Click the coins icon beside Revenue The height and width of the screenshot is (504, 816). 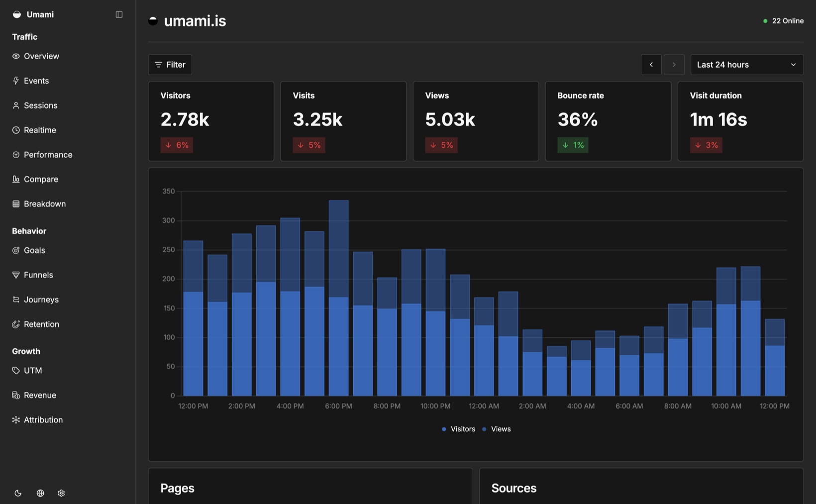(16, 395)
